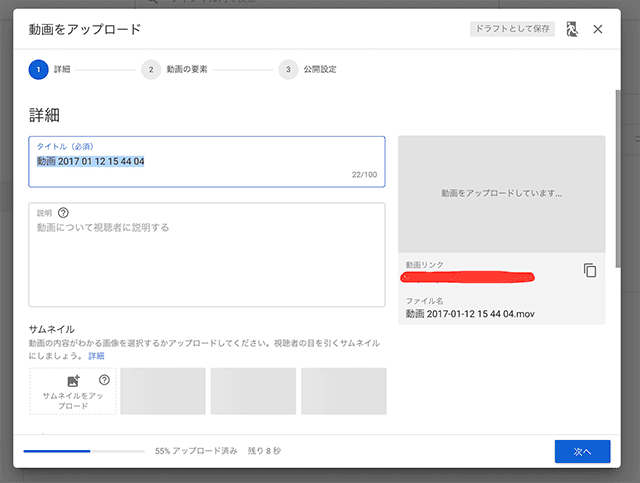The width and height of the screenshot is (640, 483).
Task: Save video with ドラフトとして保存 button
Action: tap(512, 29)
